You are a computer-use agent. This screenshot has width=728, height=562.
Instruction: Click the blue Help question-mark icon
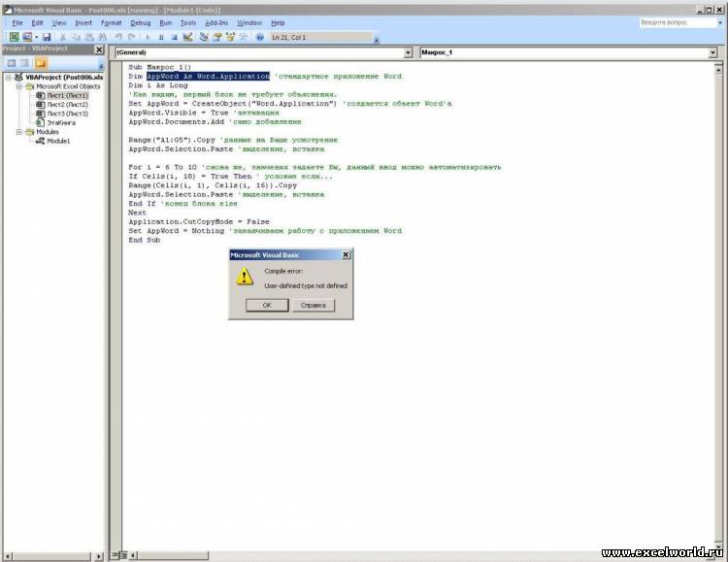260,37
